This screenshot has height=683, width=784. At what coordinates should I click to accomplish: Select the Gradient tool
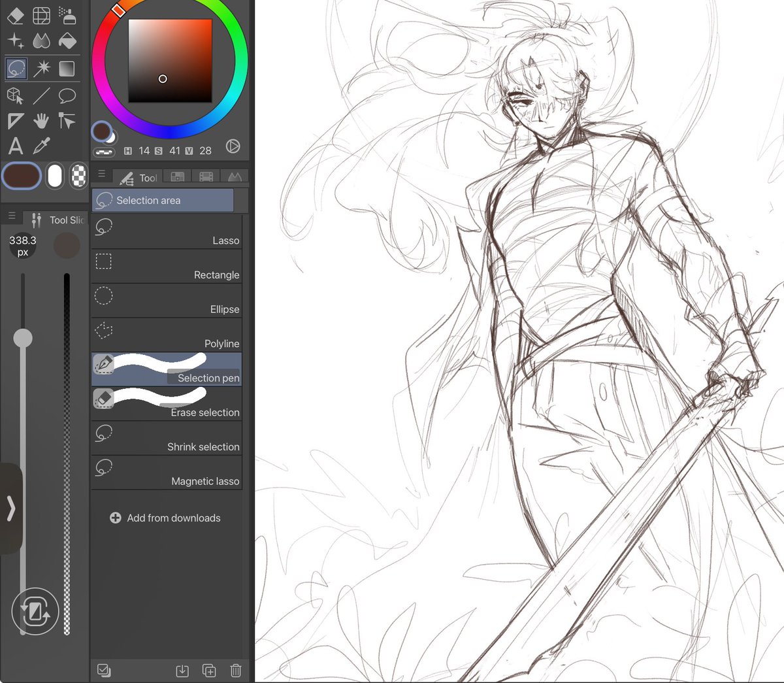67,68
